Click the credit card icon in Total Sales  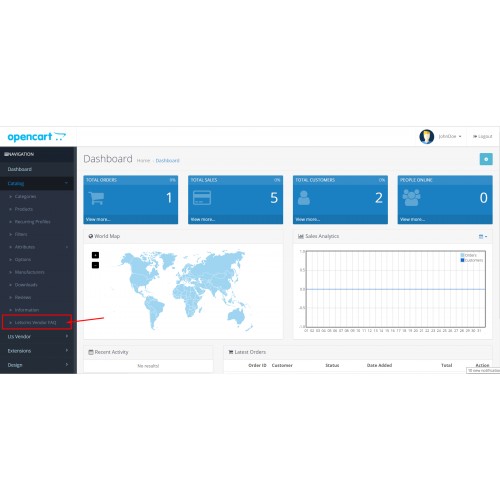pos(202,198)
